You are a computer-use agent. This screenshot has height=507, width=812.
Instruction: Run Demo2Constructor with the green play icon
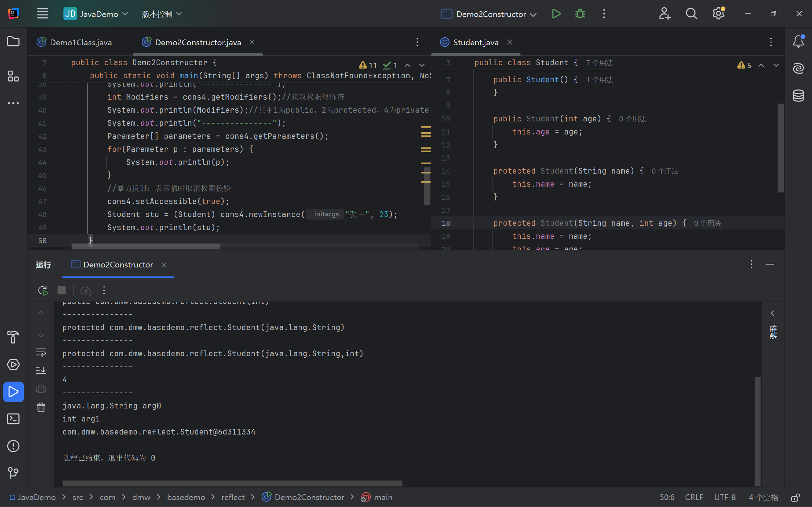coord(556,14)
